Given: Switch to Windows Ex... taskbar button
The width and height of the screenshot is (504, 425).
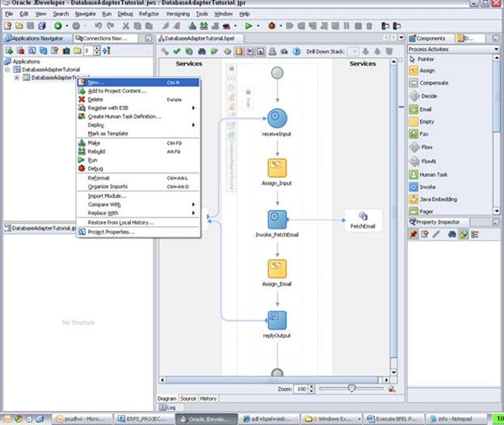Looking at the screenshot, I should [331, 419].
